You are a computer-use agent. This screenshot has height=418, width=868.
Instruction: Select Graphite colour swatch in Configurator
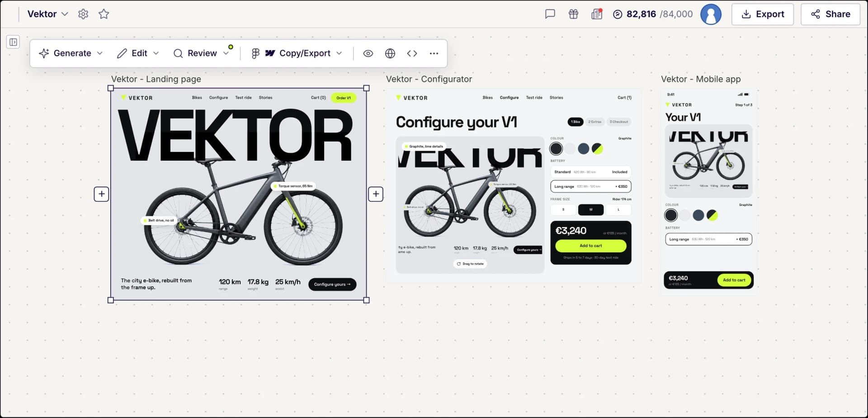(556, 148)
